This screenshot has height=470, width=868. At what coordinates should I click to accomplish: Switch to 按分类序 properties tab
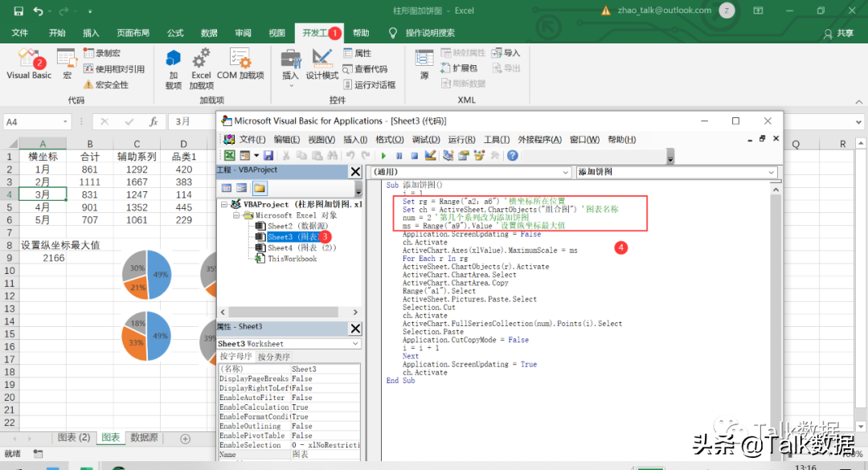pos(273,357)
